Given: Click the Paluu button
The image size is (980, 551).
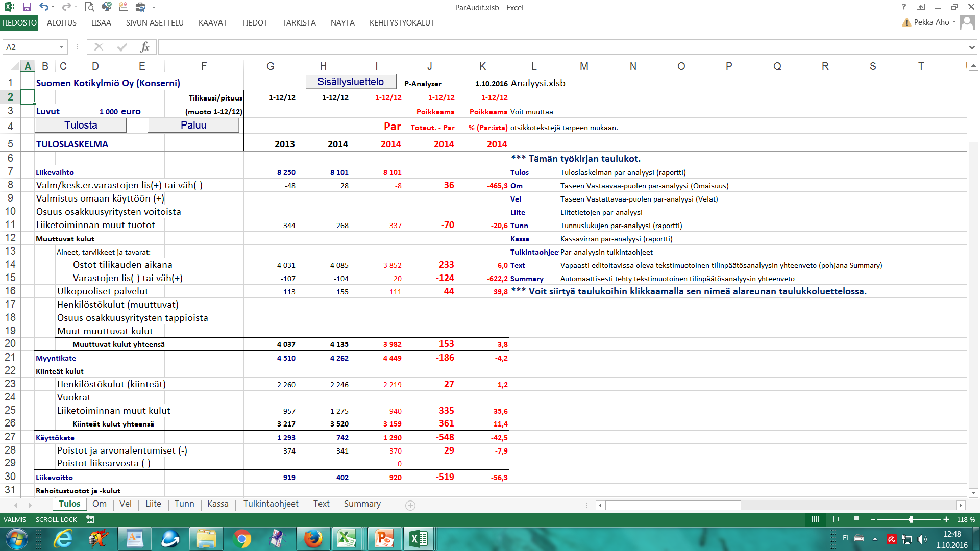Looking at the screenshot, I should (x=193, y=125).
